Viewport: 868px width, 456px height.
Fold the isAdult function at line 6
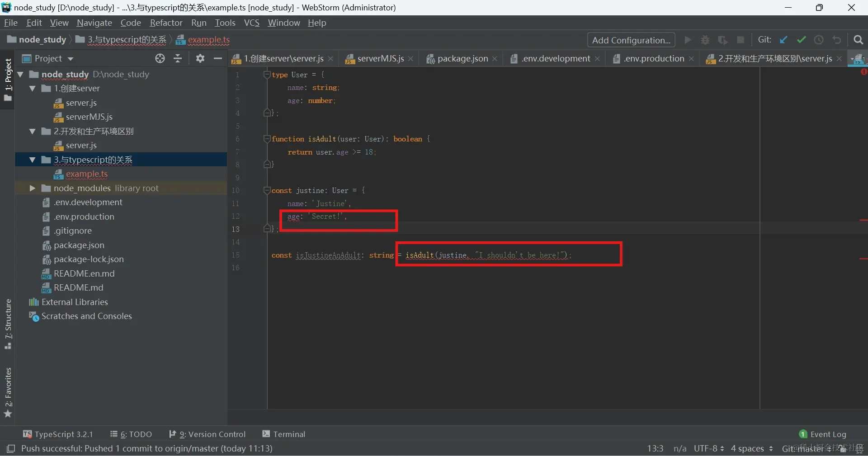[x=267, y=139]
